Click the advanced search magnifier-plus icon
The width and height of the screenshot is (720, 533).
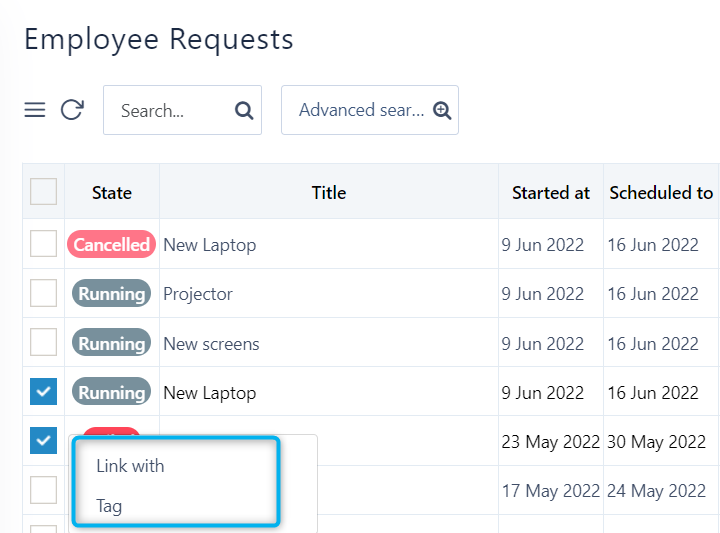[x=442, y=110]
